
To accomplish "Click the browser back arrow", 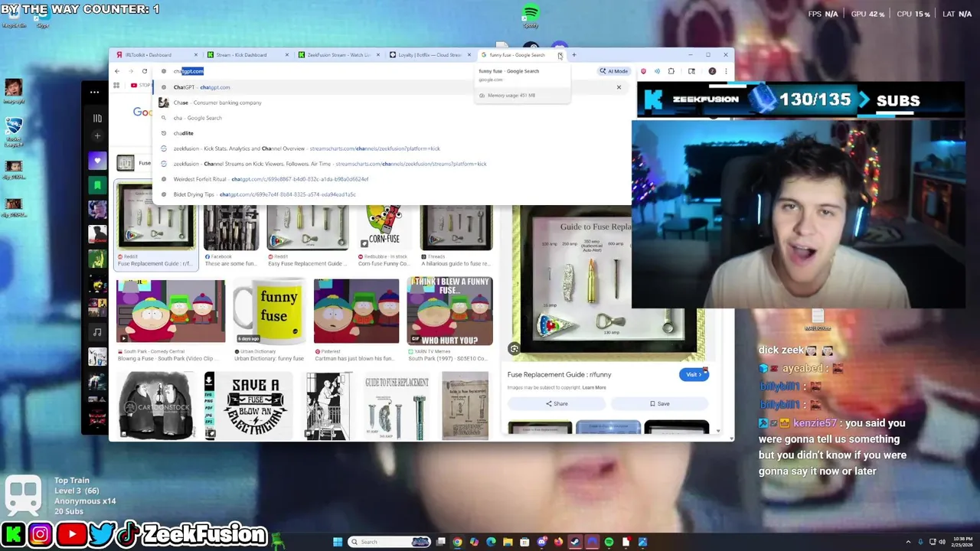I will (117, 71).
